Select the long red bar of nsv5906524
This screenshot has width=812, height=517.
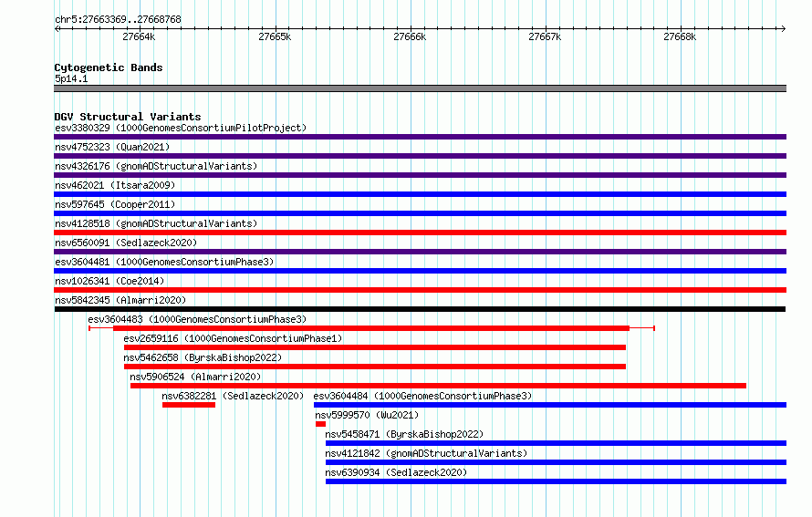[438, 386]
